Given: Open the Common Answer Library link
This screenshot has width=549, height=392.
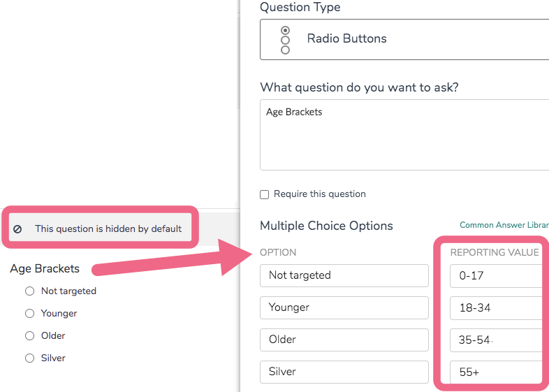Looking at the screenshot, I should 504,226.
